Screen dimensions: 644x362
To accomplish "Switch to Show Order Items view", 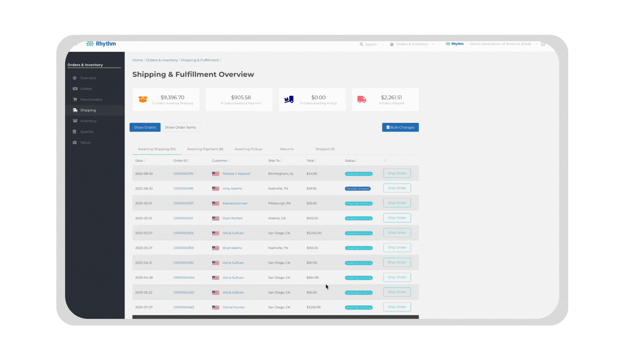I will point(180,127).
